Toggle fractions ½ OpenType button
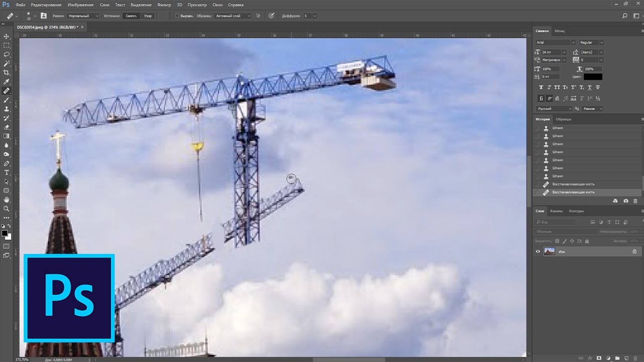The height and width of the screenshot is (362, 644). [598, 99]
